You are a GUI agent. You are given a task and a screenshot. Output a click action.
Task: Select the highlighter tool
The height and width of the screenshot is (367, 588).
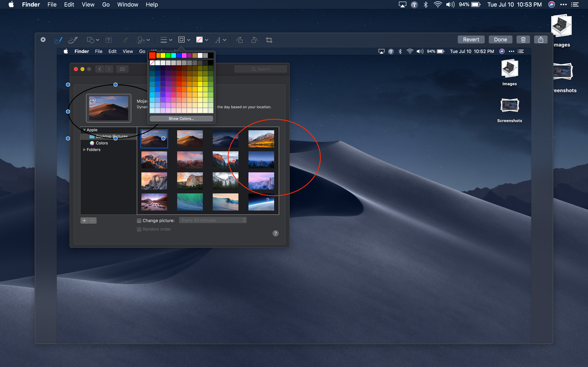(72, 40)
